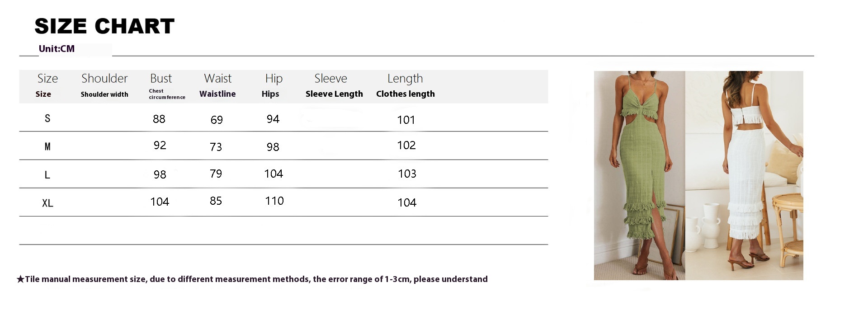Click the L size row label
The height and width of the screenshot is (315, 868).
click(47, 175)
